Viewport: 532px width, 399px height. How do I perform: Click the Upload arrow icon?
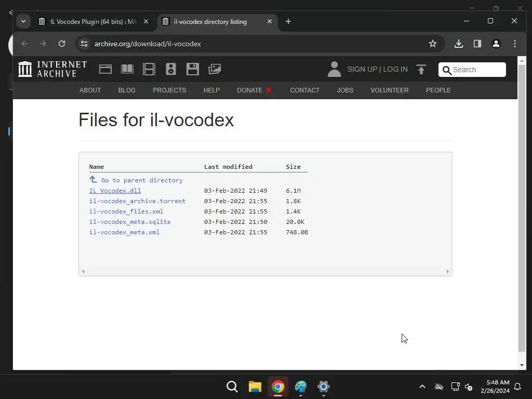click(x=421, y=69)
